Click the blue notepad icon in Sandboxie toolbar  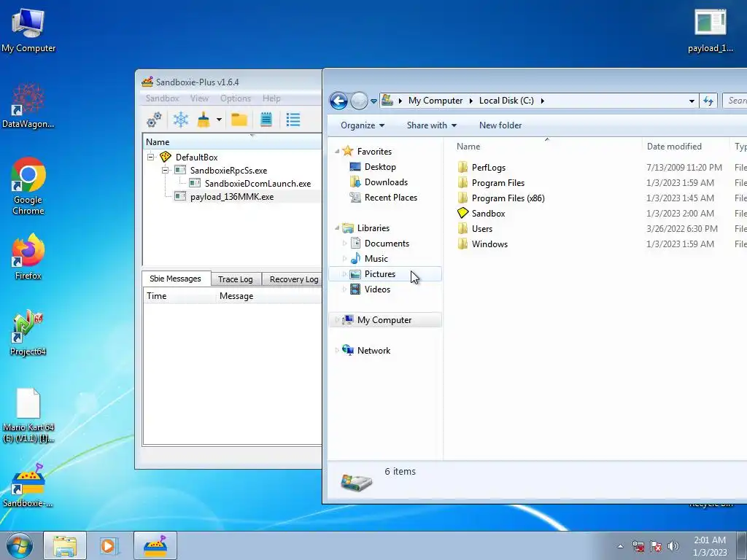point(266,120)
